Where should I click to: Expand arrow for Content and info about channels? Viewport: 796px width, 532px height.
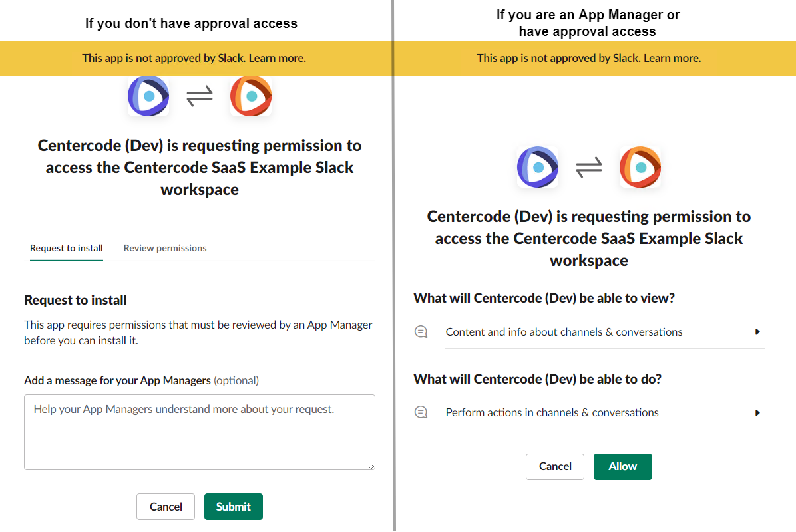[x=757, y=332]
